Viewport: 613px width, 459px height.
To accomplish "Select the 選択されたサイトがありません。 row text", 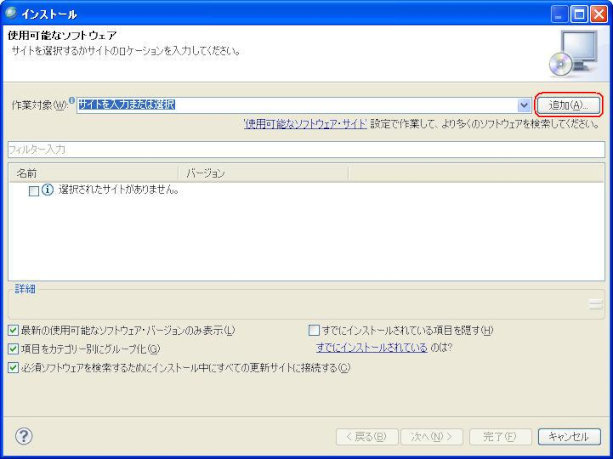I will [119, 190].
